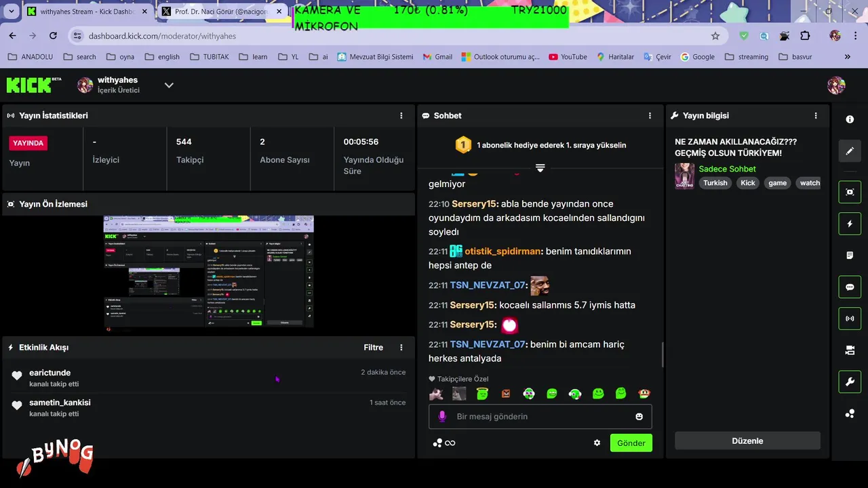Viewport: 868px width, 488px height.
Task: Click the Sadece Sohbet category thumbnail
Action: [684, 176]
